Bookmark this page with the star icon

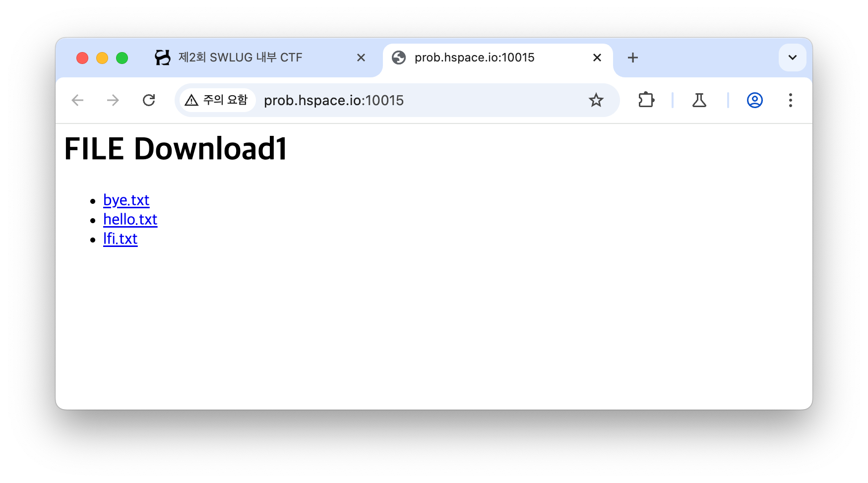[x=596, y=100]
